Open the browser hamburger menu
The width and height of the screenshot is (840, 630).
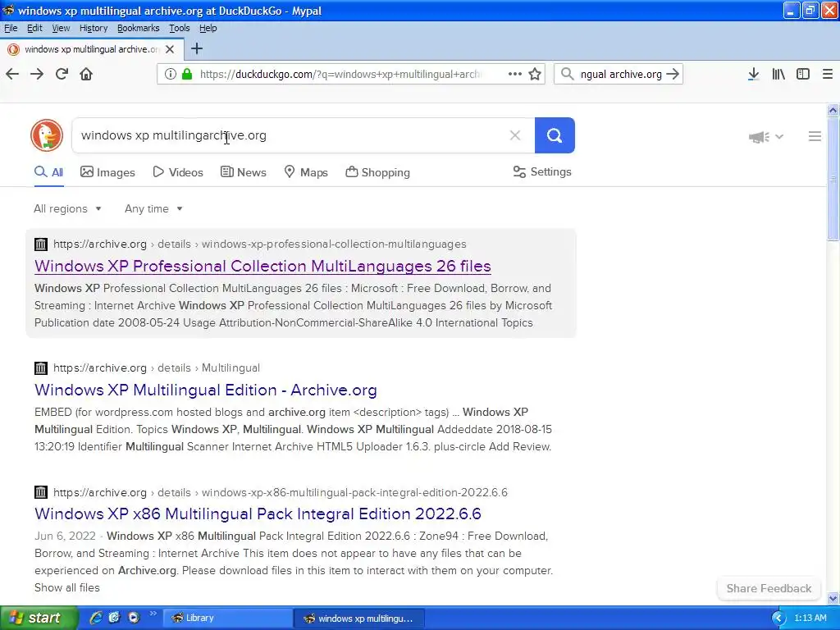[828, 74]
